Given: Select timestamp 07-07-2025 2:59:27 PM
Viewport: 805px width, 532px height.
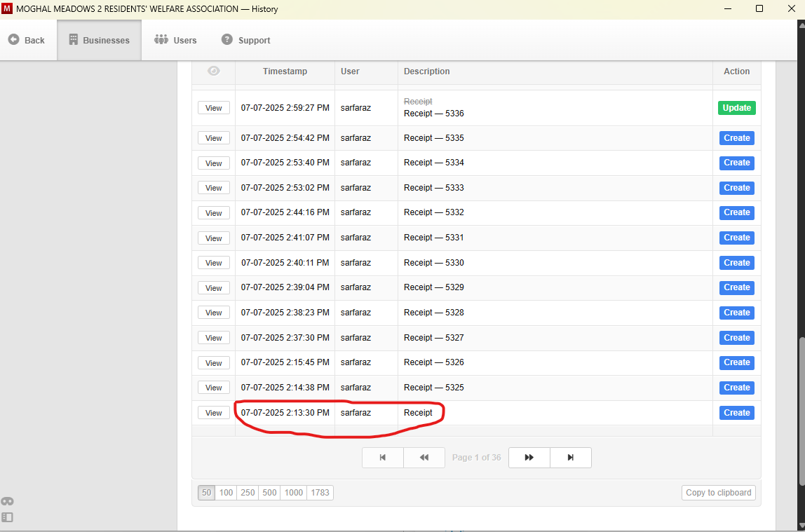Looking at the screenshot, I should [x=285, y=108].
